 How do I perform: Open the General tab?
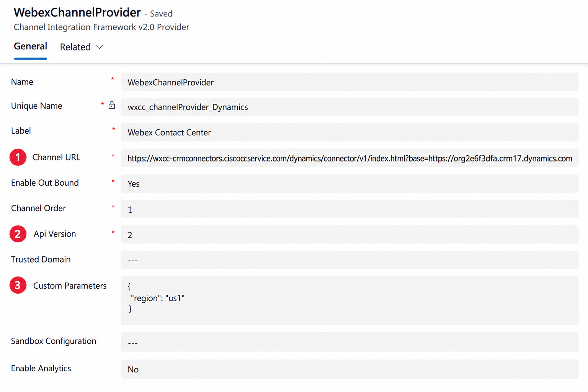coord(31,46)
